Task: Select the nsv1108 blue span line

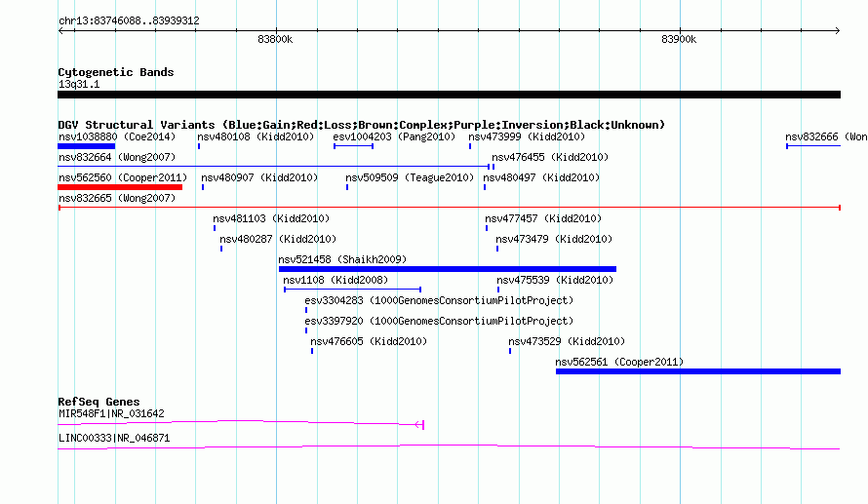Action: tap(353, 290)
